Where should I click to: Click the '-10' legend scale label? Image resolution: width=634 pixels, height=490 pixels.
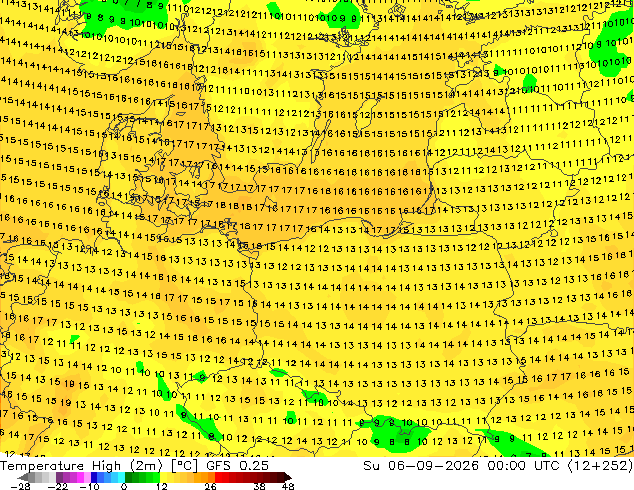tap(89, 486)
